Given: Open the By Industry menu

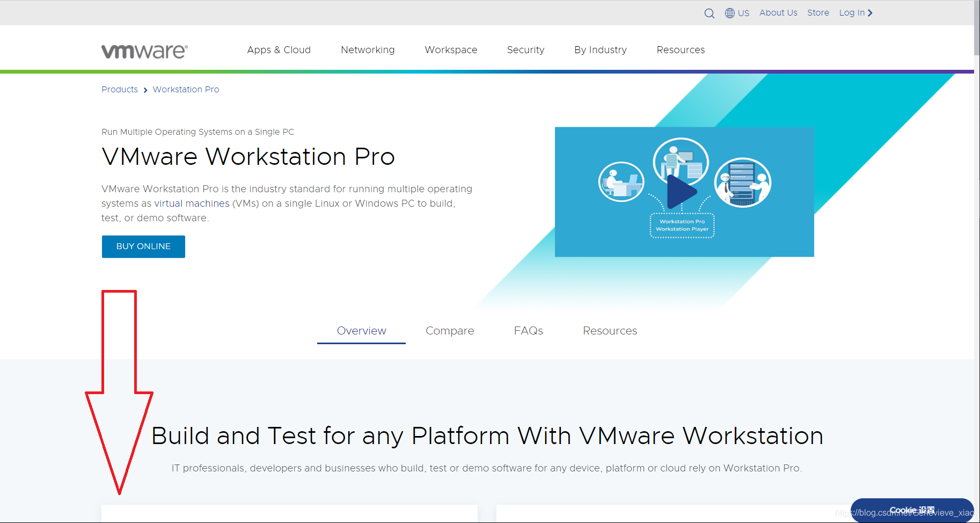Looking at the screenshot, I should click(x=601, y=50).
